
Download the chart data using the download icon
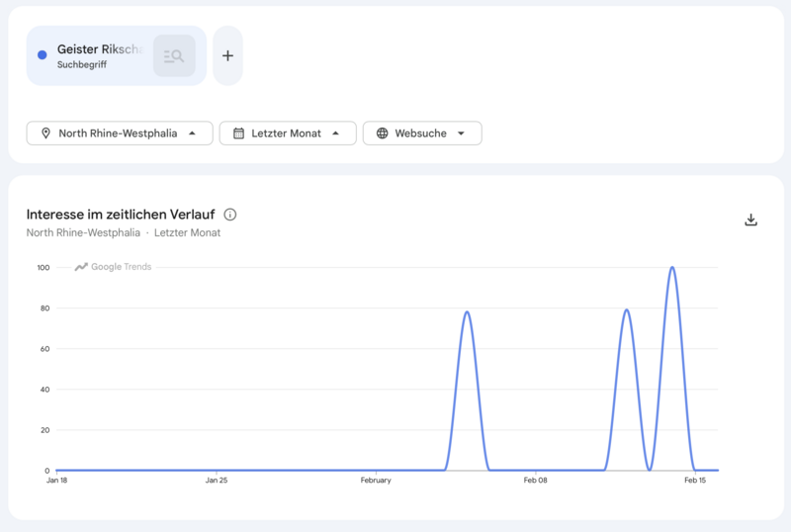pos(750,220)
